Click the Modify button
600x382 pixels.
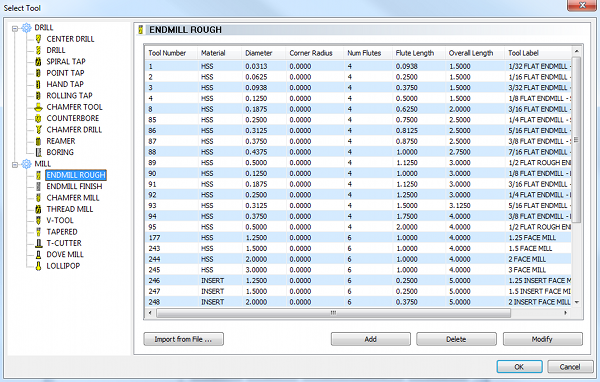543,339
